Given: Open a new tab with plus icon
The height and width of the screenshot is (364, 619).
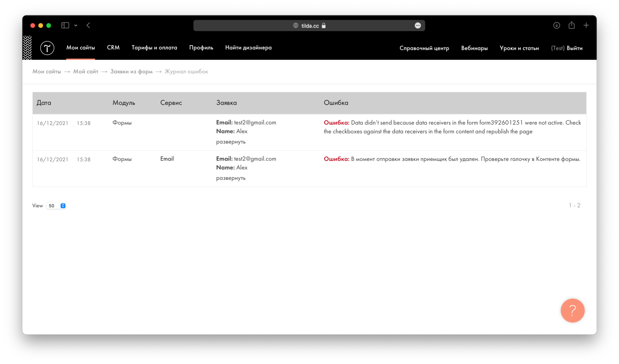Looking at the screenshot, I should pos(586,25).
